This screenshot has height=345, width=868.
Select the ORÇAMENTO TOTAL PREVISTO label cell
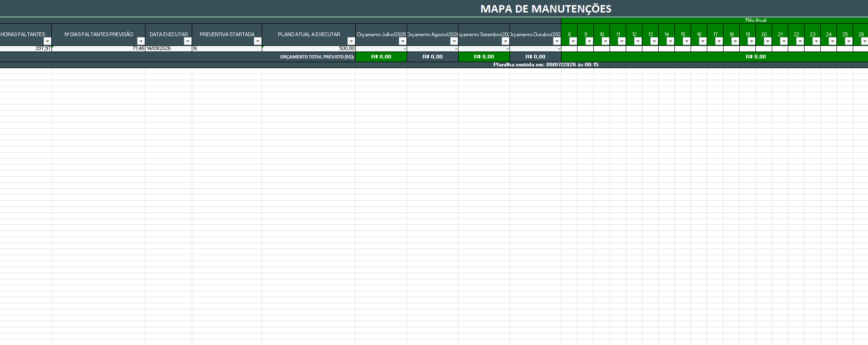[317, 57]
